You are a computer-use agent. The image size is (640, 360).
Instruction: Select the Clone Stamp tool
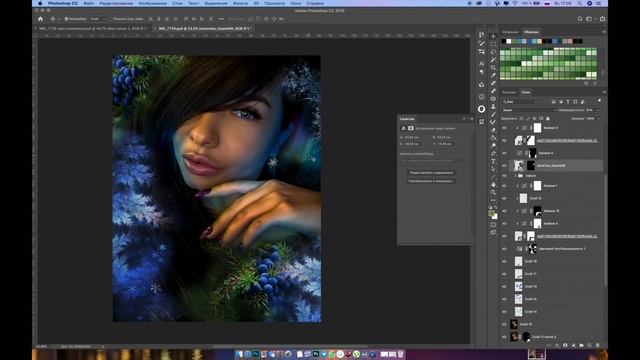(x=493, y=107)
